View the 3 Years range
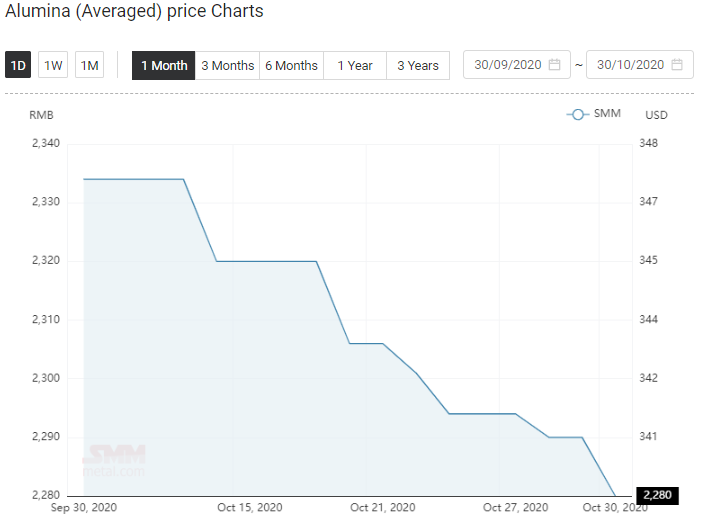 coord(418,66)
